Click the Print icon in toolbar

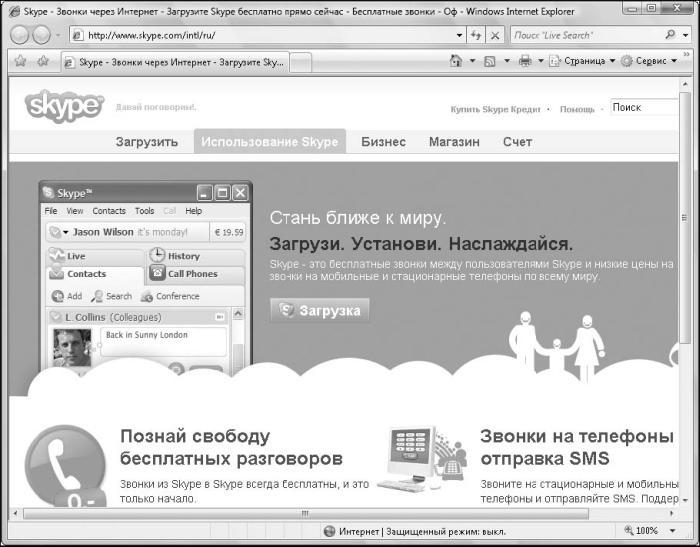click(525, 61)
